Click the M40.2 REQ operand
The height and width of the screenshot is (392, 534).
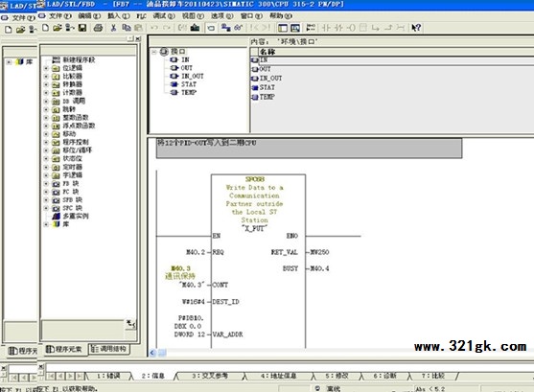[x=196, y=252]
